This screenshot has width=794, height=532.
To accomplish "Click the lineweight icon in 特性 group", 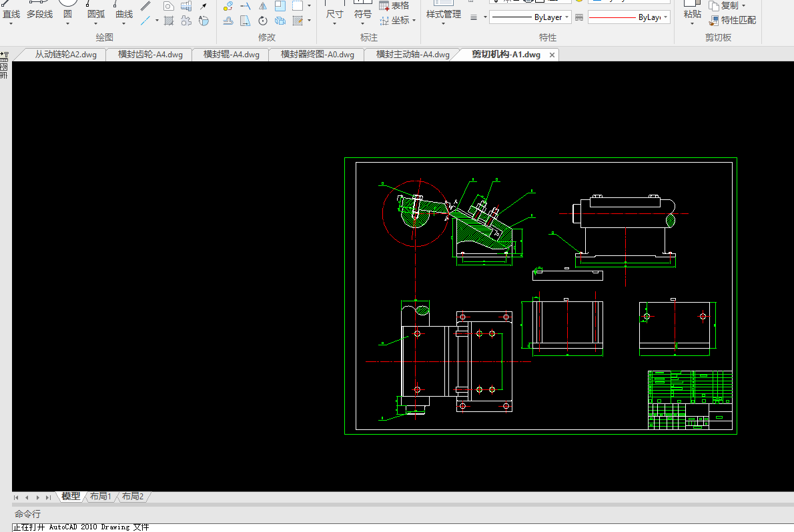I will pyautogui.click(x=474, y=17).
